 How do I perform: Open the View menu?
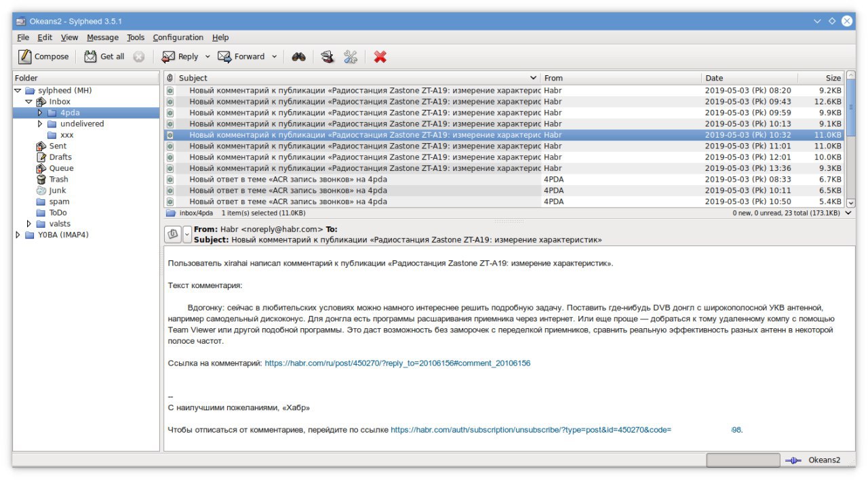coord(69,37)
